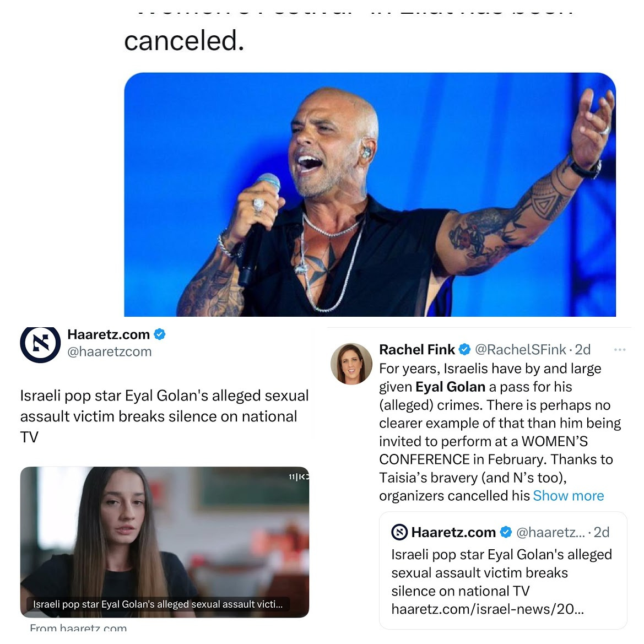644x644 pixels.
Task: Open the @haaretzcom handle
Action: 110,352
